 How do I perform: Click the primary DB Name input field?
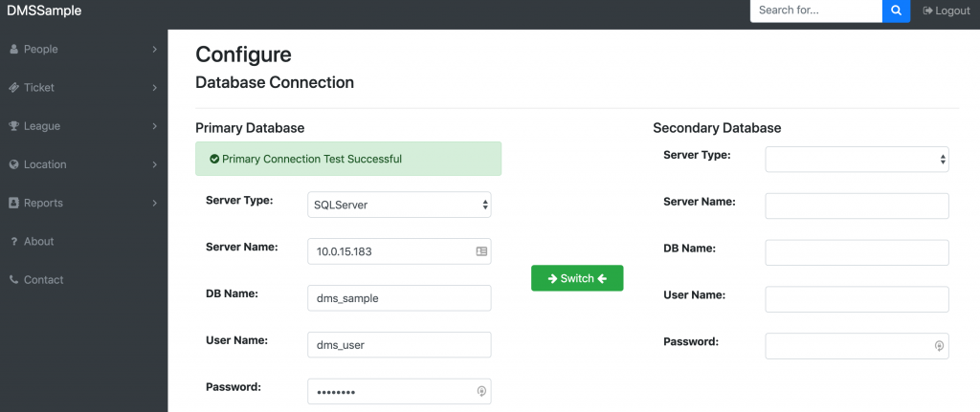399,298
